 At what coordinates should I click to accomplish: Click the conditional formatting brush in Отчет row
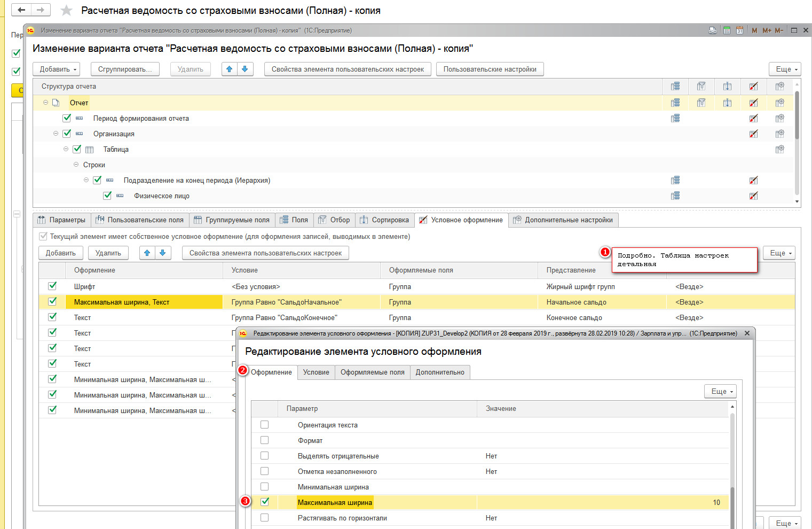[754, 103]
